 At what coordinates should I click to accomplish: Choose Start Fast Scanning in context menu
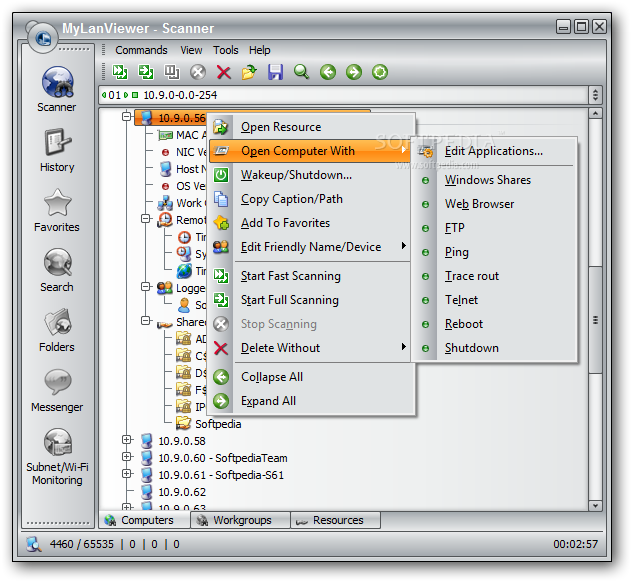310,276
